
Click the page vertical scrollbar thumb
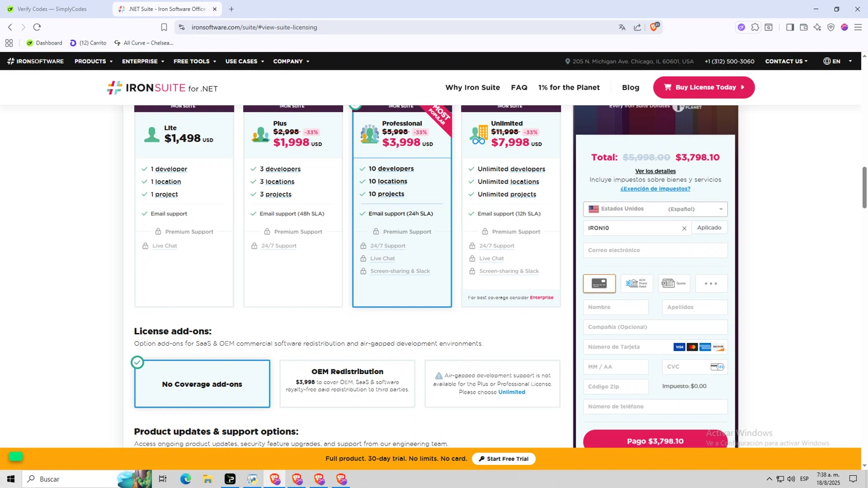click(x=865, y=187)
